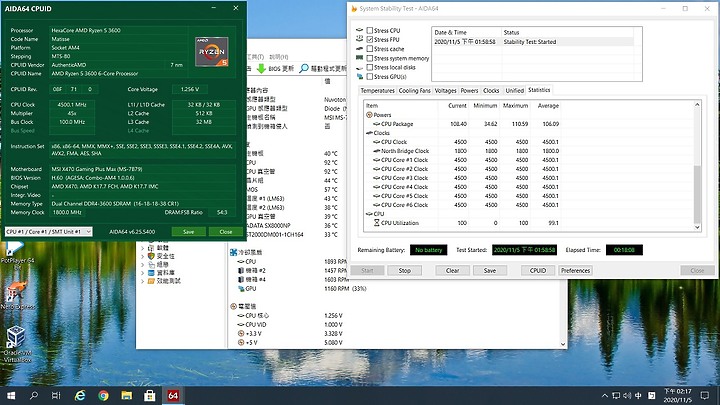Screen dimensions: 720x405
Task: Click the voltage section icon
Action: (x=233, y=306)
